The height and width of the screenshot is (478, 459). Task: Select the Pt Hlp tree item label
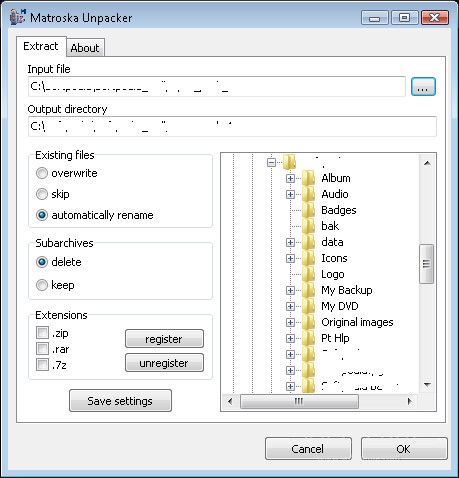pyautogui.click(x=335, y=338)
